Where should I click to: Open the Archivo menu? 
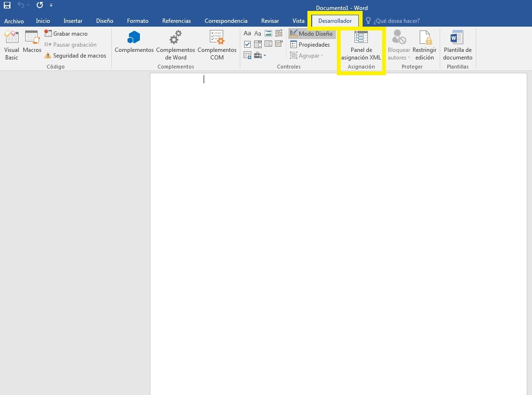14,21
